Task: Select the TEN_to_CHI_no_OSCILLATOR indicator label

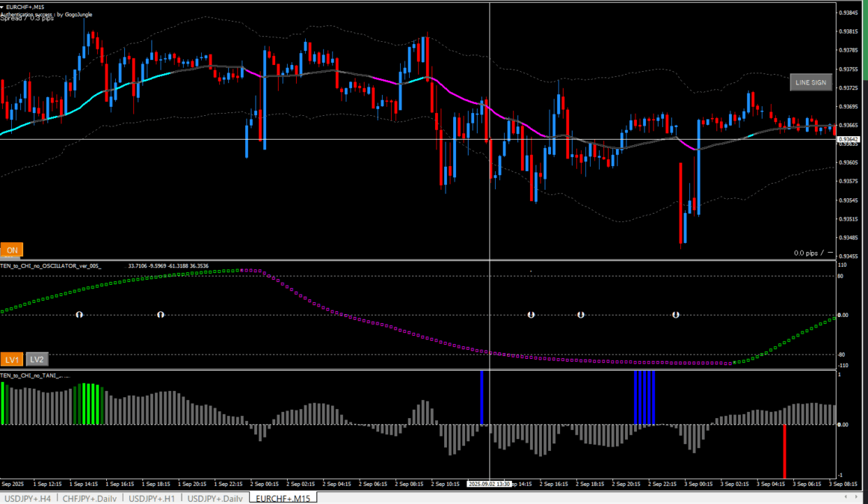Action: point(52,266)
